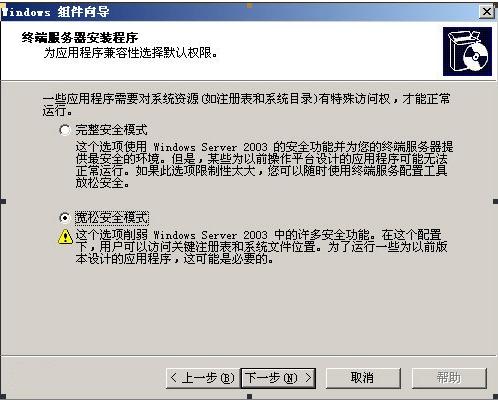
Task: Click the small handle on the right edge
Action: point(495,201)
